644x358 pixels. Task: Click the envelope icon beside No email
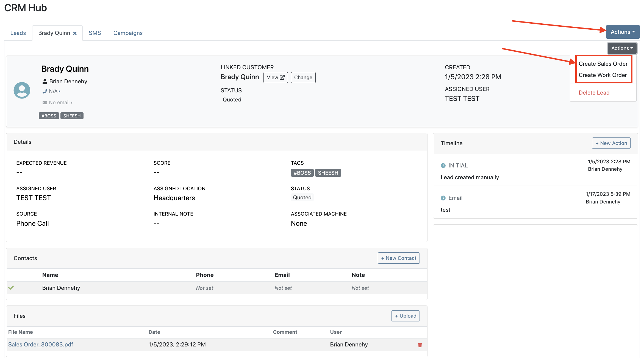(45, 103)
